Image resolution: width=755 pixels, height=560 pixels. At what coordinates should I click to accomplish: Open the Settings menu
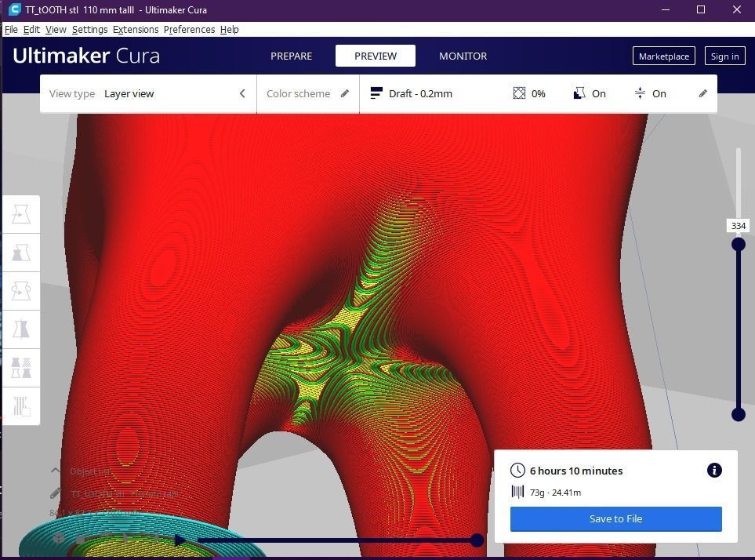(x=89, y=29)
